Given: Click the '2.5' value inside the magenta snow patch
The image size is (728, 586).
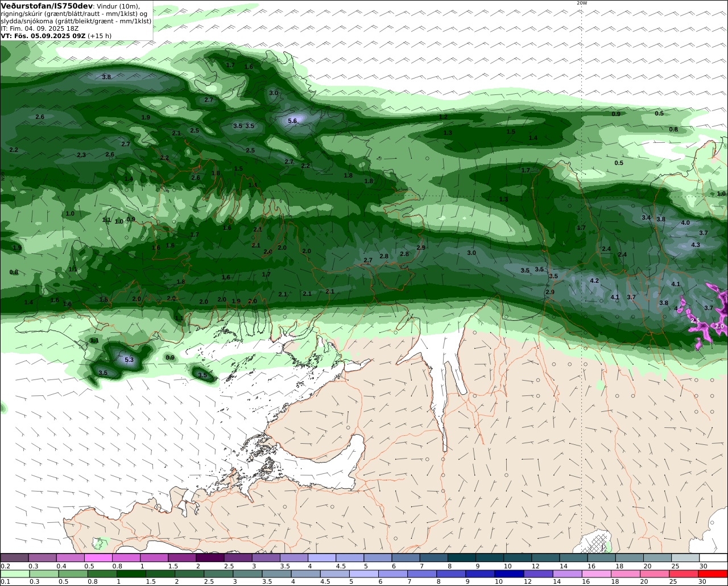Looking at the screenshot, I should (x=695, y=320).
